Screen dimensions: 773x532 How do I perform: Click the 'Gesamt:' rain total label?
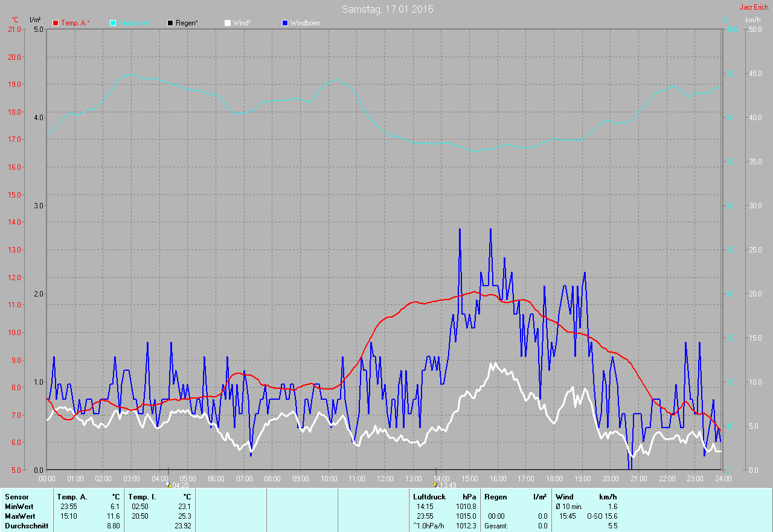[x=496, y=526]
